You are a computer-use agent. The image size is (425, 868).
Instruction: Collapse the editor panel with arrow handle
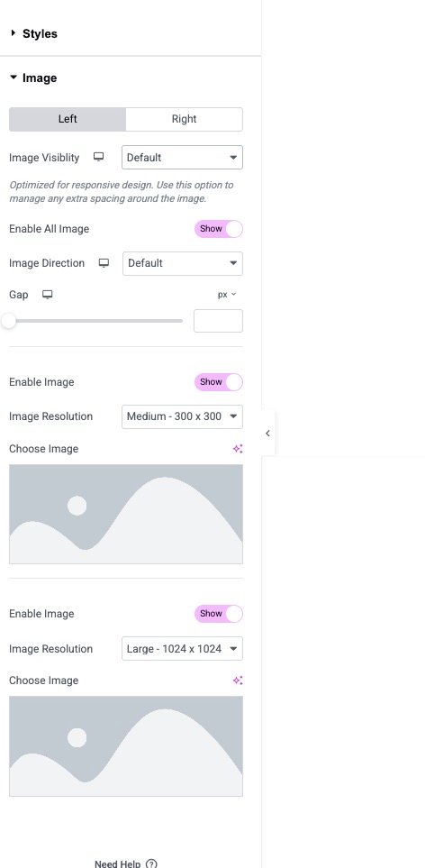coord(267,434)
